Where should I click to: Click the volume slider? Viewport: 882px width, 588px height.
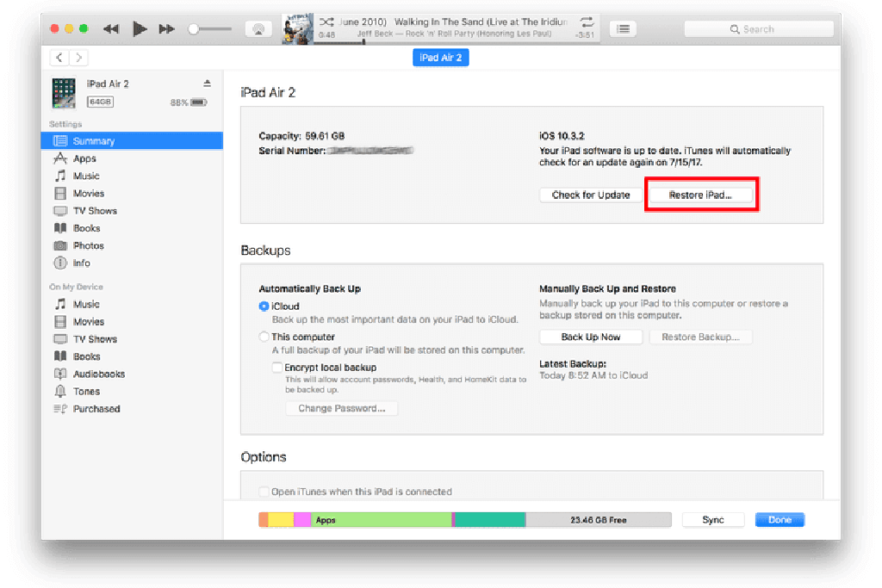pos(210,29)
